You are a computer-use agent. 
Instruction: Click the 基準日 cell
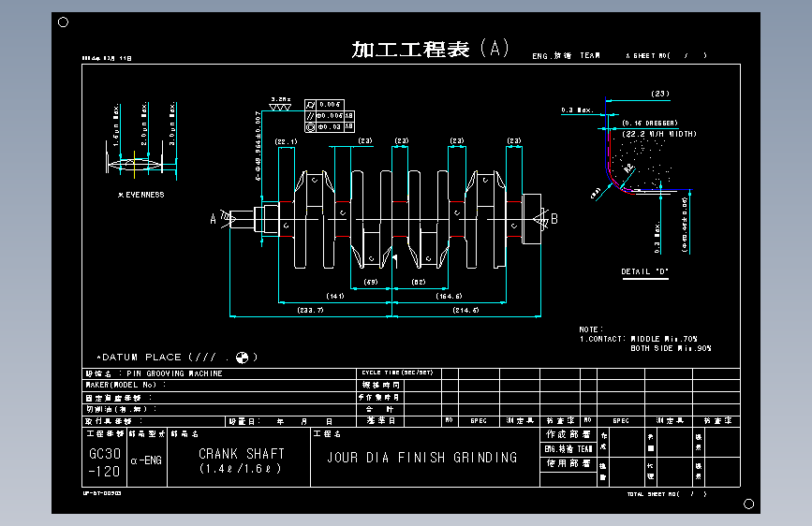382,421
